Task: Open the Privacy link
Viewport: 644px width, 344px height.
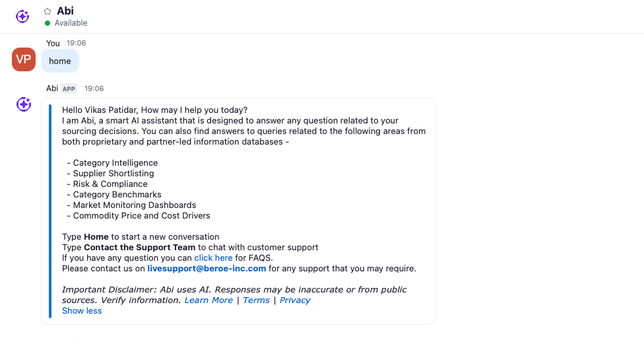Action: click(295, 300)
